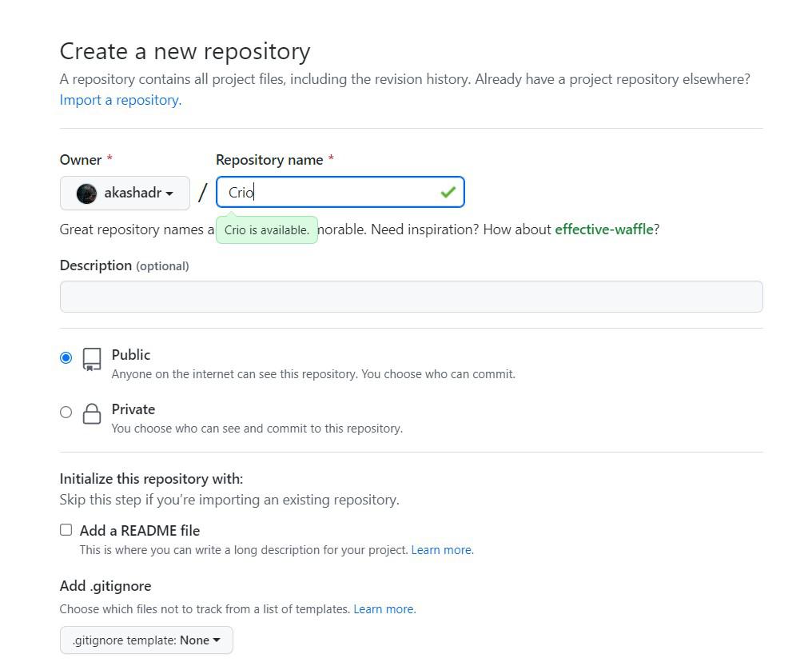Click the 'Create a new repository' heading
812x662 pixels.
click(x=185, y=51)
